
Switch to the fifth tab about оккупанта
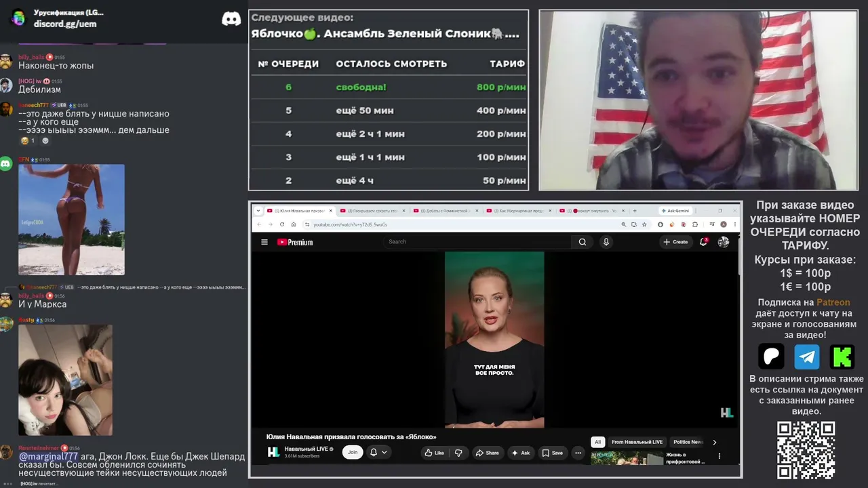tap(591, 211)
